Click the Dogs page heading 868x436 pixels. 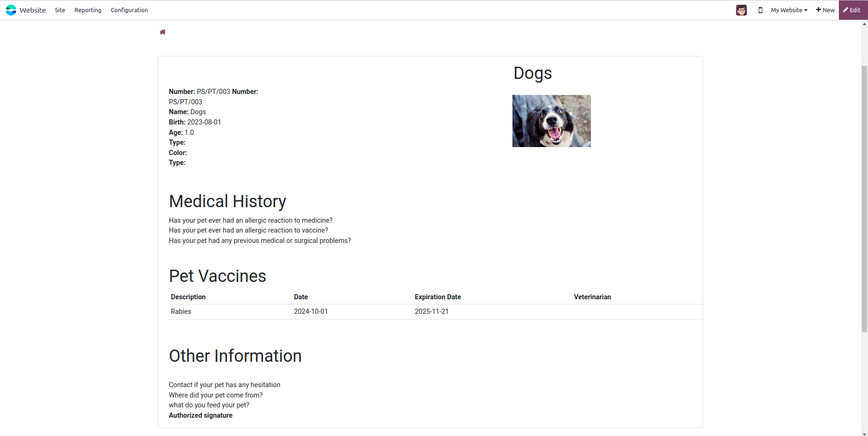[x=533, y=73]
